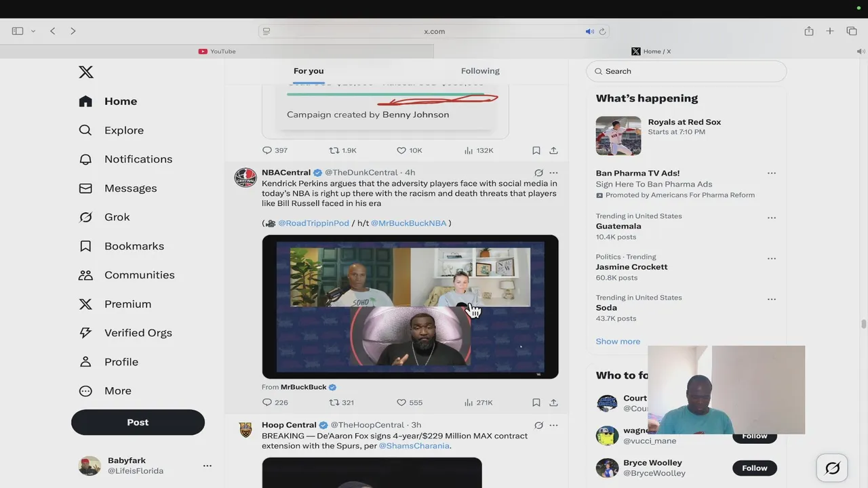Image resolution: width=868 pixels, height=488 pixels.
Task: Open Bookmarks in left sidebar
Action: click(121, 246)
